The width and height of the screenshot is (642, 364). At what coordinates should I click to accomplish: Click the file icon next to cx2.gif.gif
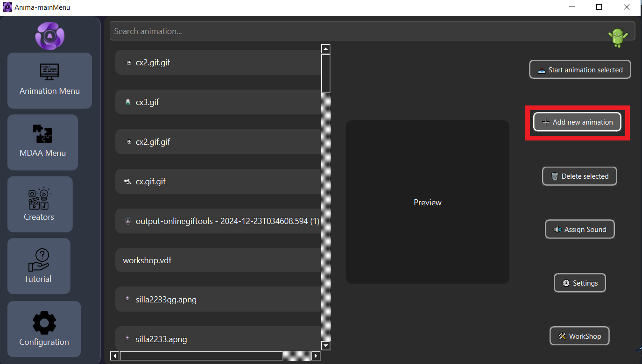[x=128, y=62]
